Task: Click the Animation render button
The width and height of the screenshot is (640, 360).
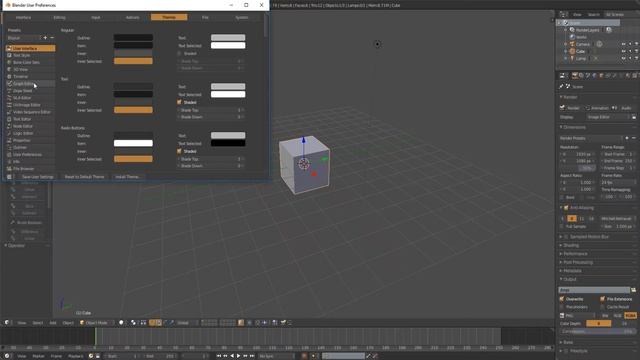Action: pyautogui.click(x=598, y=108)
